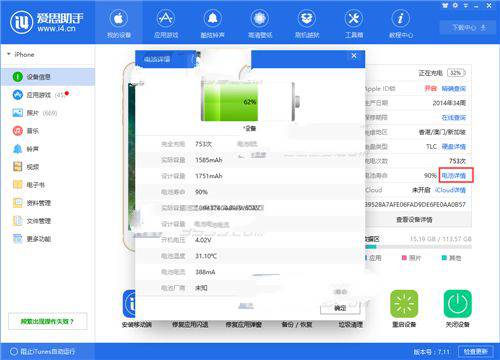Go to 高清壁纸 wallpapers section
500x360 pixels.
(x=260, y=23)
